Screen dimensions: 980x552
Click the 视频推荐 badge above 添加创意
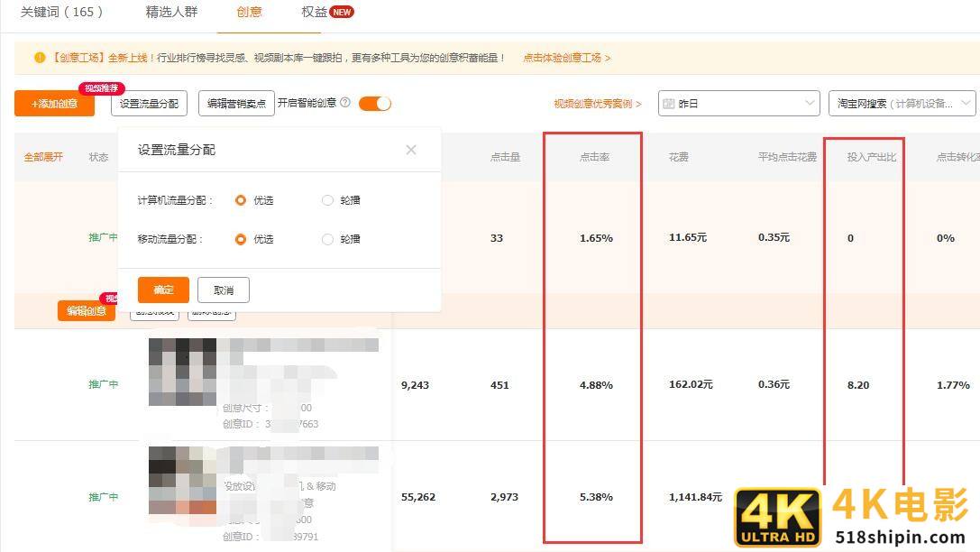point(102,88)
